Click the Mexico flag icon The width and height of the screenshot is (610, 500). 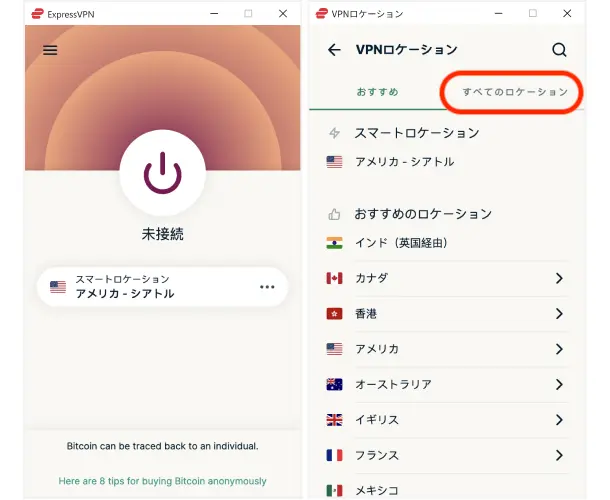334,490
